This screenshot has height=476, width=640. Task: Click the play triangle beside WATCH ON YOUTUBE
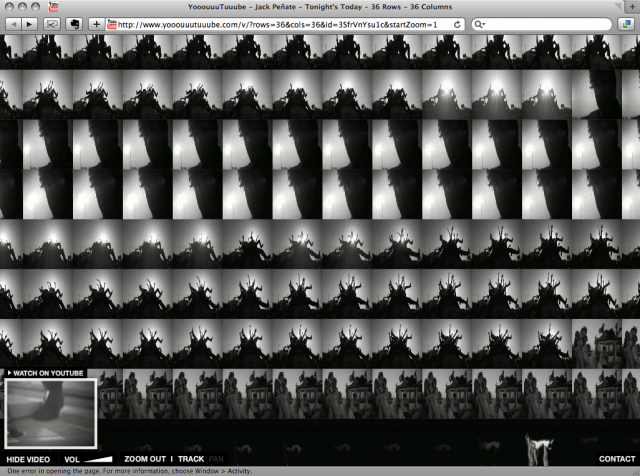[9, 373]
